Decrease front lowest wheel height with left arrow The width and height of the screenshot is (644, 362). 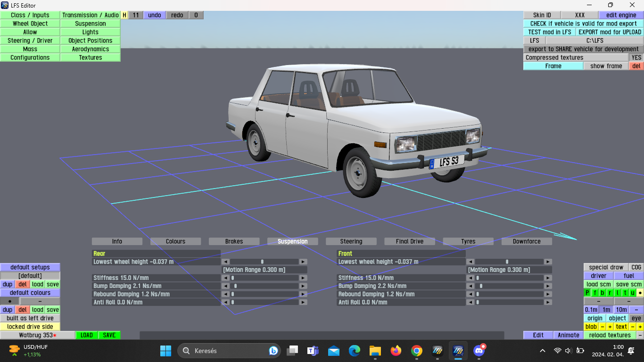[471, 262]
